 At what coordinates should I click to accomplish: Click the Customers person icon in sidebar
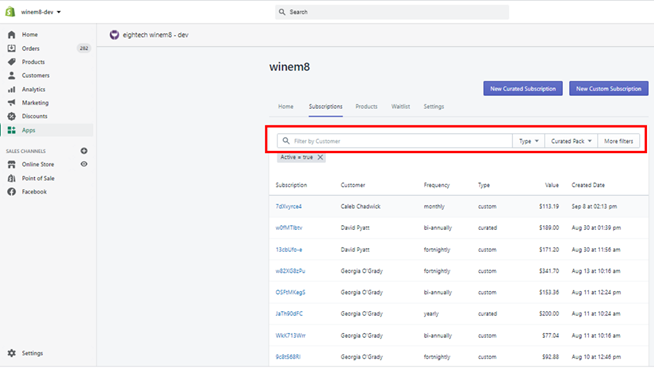click(x=12, y=76)
